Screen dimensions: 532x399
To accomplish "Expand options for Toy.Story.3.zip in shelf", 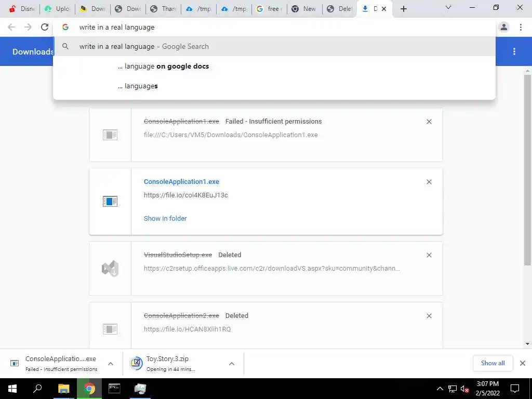I will (x=232, y=364).
